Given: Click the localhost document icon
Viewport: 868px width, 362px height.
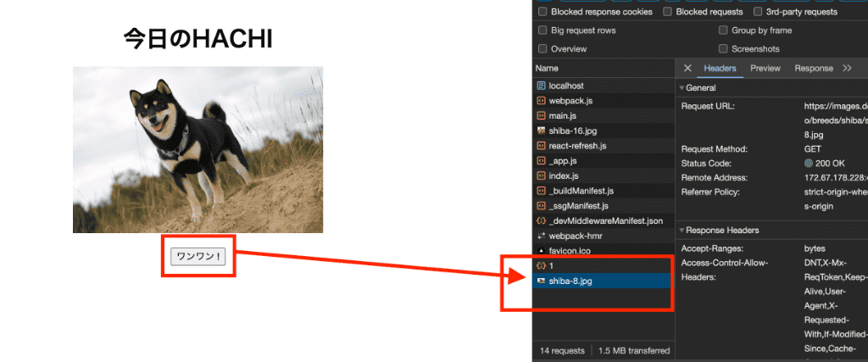Looking at the screenshot, I should tap(541, 86).
